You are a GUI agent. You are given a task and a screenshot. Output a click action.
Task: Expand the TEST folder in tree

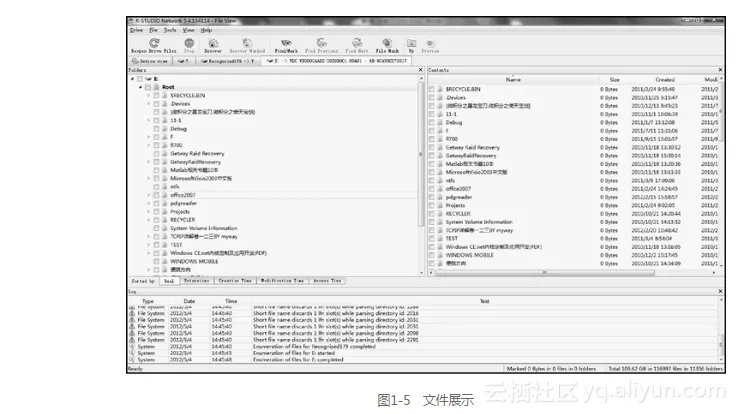coord(149,245)
